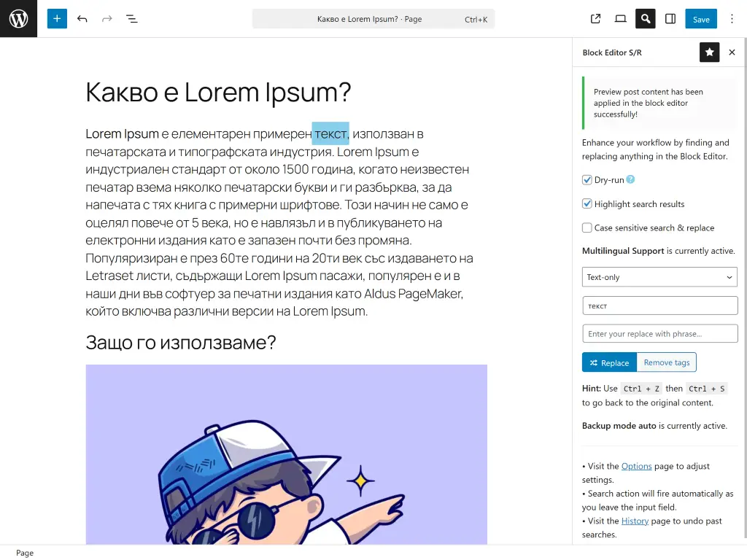Viewport: 747px width, 560px height.
Task: Open the preview device dropdown
Action: pos(620,18)
